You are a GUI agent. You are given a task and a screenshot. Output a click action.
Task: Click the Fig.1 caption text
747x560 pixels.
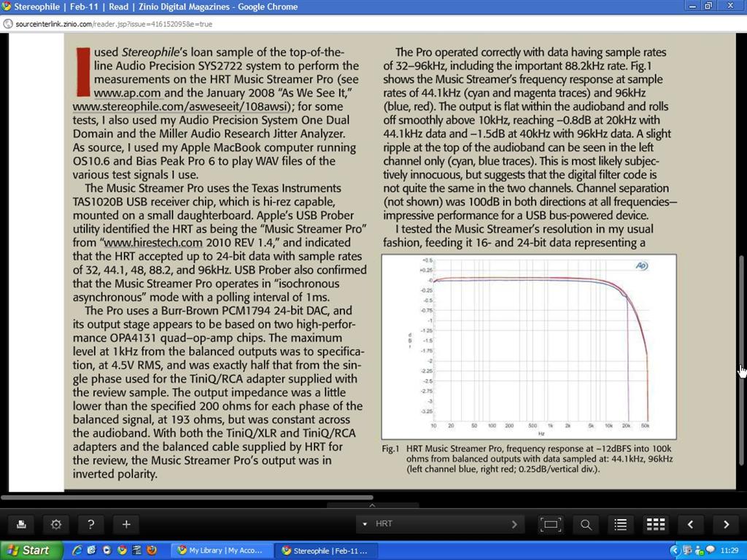527,459
